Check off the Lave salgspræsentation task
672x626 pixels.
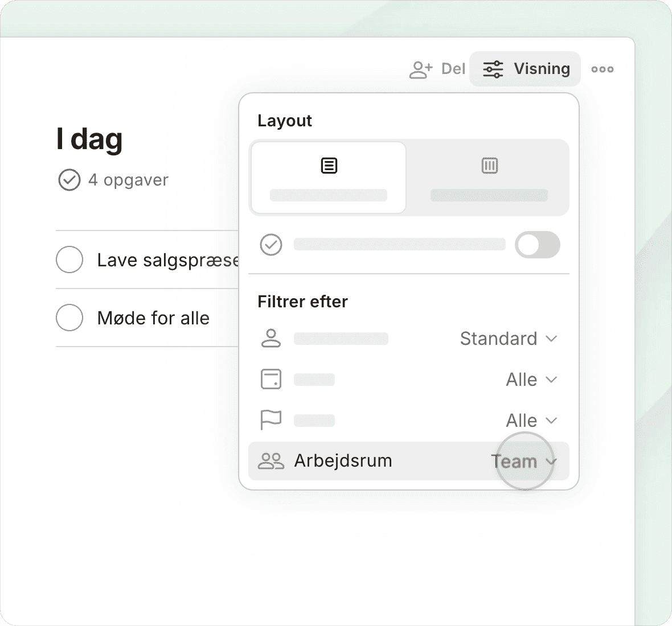pyautogui.click(x=69, y=260)
